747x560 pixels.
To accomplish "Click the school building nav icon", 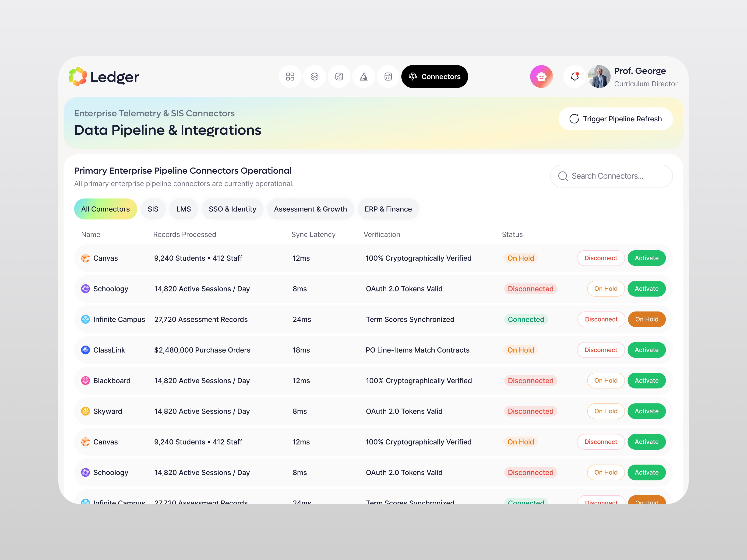I will click(364, 77).
